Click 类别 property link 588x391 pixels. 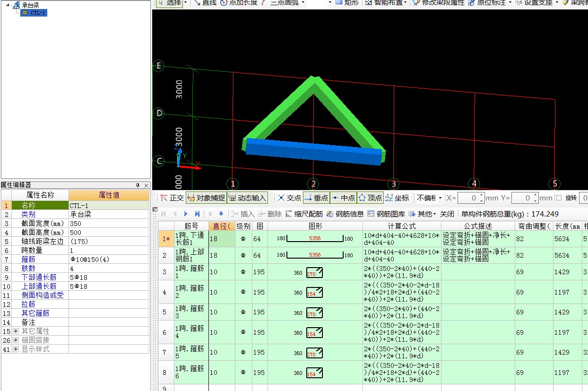pos(28,214)
